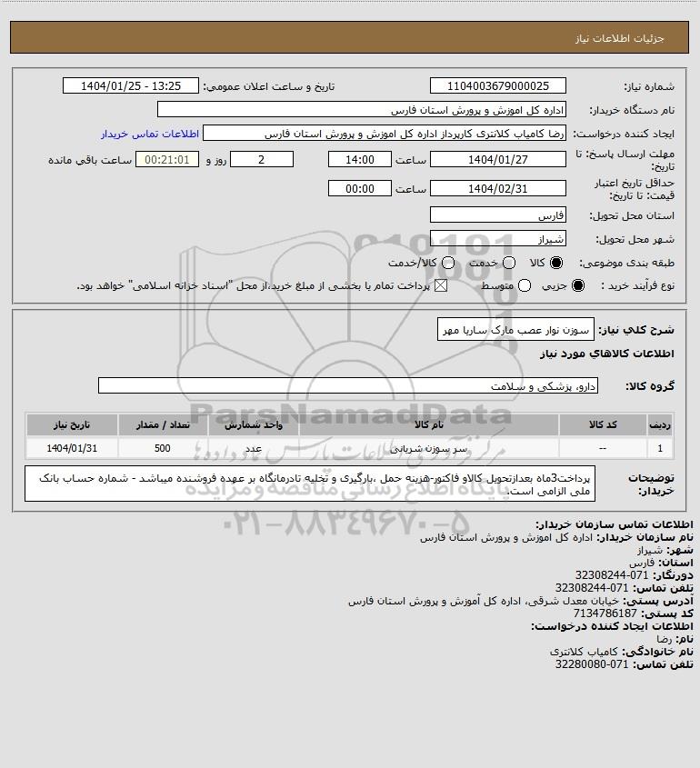Viewport: 700px width, 768px height.
Task: Click header title جزئیات اطلاعات نیاز
Action: pyautogui.click(x=620, y=39)
